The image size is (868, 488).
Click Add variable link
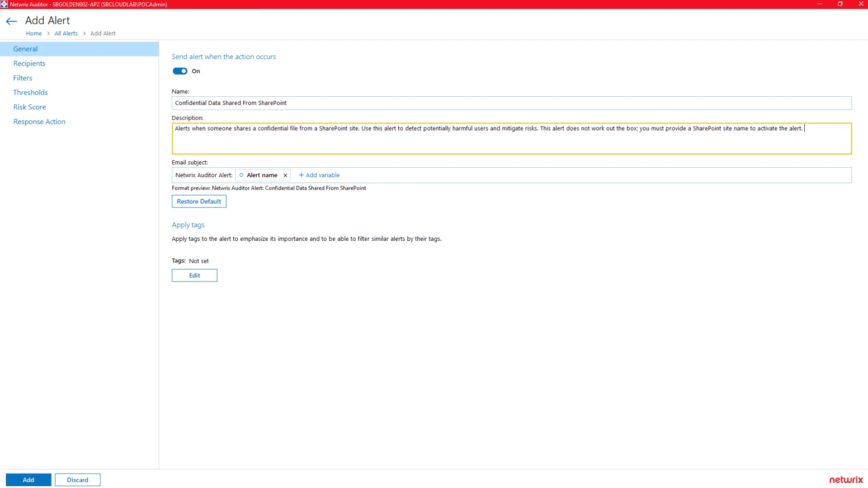click(x=319, y=175)
